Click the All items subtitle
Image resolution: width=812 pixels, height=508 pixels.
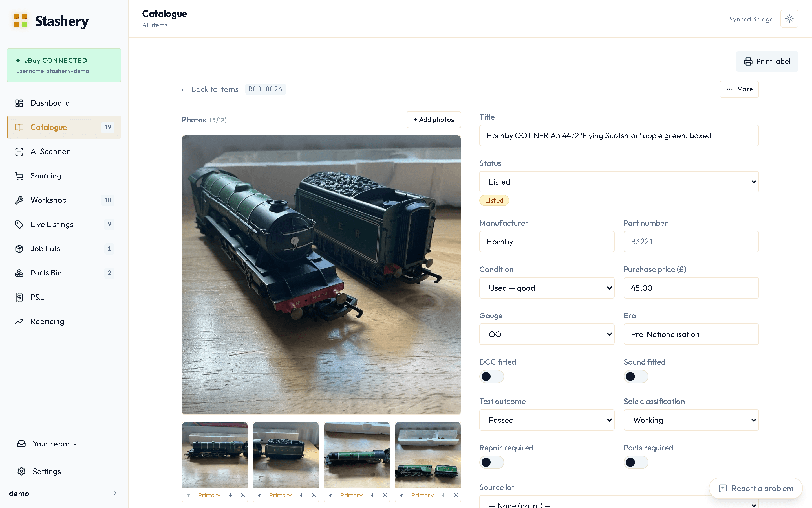coord(155,25)
